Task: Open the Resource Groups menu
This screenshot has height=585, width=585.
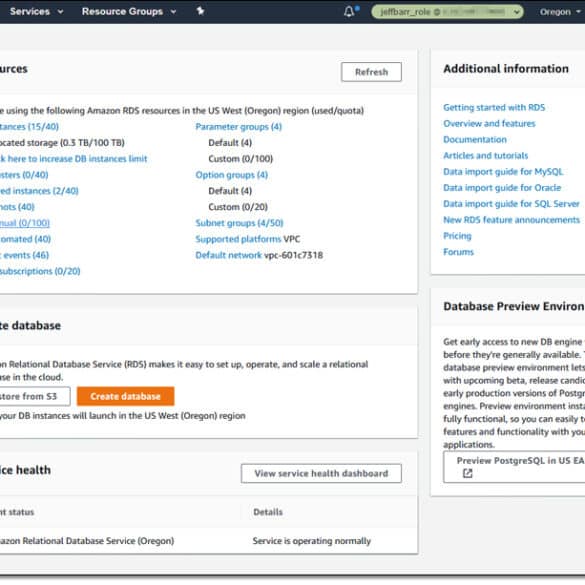Action: [x=129, y=12]
